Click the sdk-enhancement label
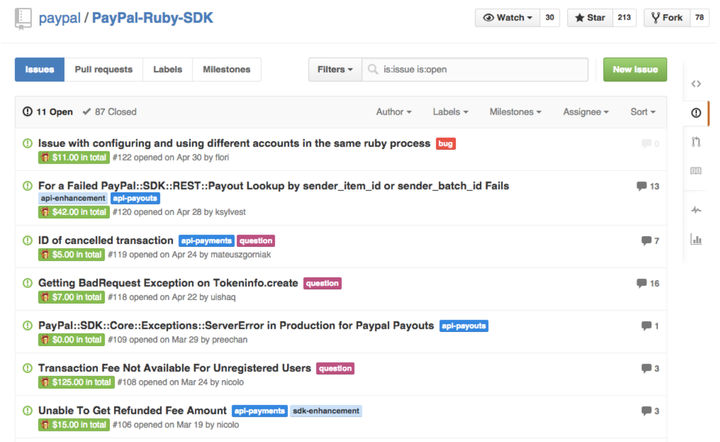Image resolution: width=720 pixels, height=442 pixels. [x=326, y=411]
